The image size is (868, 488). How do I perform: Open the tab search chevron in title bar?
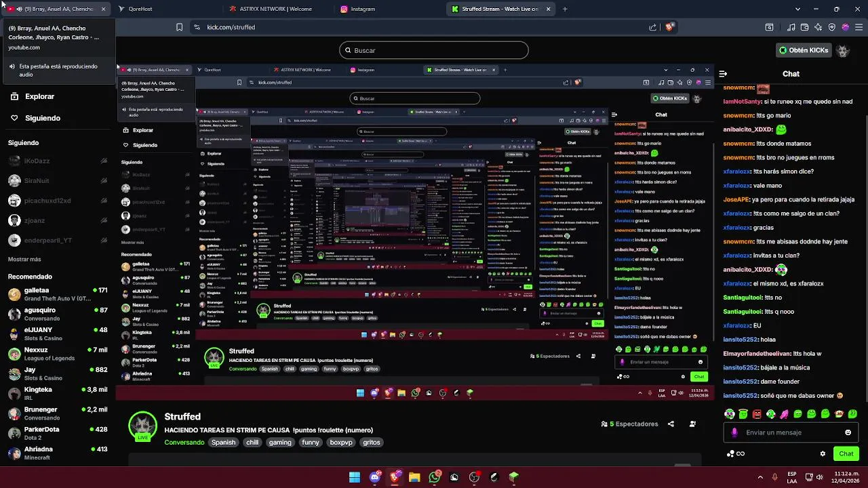pyautogui.click(x=797, y=9)
